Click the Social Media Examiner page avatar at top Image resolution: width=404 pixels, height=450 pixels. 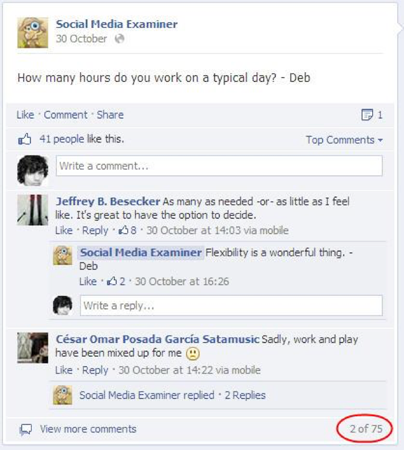(x=33, y=33)
